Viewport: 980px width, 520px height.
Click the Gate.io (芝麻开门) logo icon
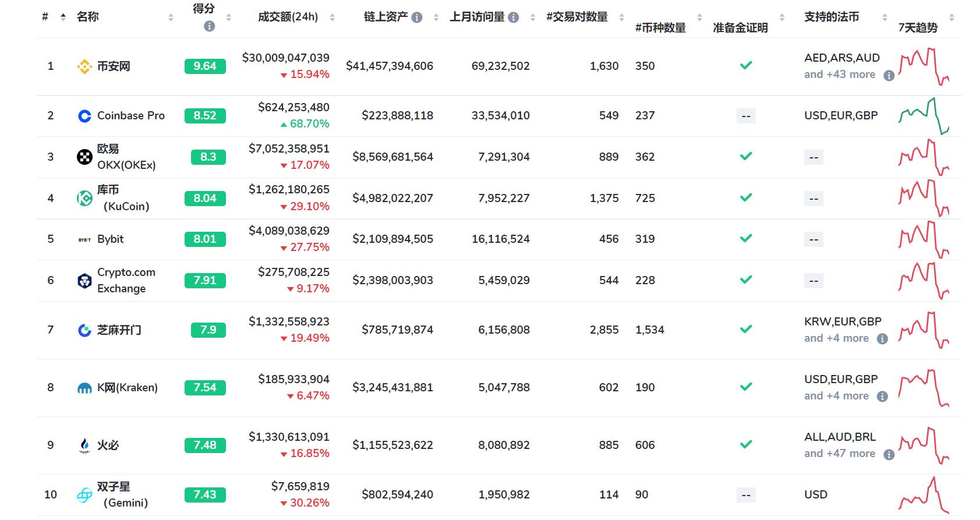(x=84, y=330)
